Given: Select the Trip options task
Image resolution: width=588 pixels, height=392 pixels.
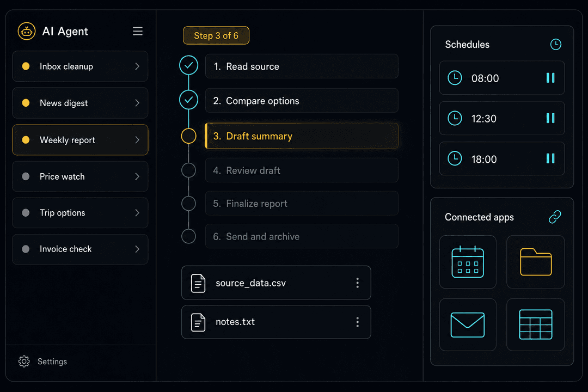Looking at the screenshot, I should [80, 213].
